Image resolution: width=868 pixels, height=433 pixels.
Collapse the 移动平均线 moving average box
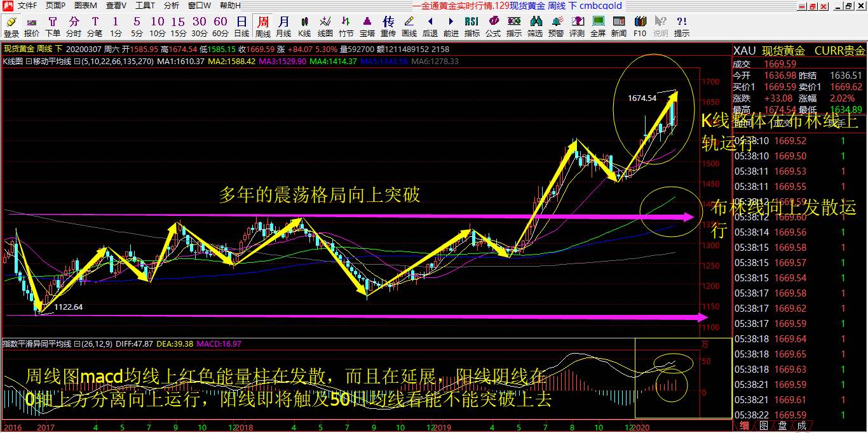click(77, 62)
